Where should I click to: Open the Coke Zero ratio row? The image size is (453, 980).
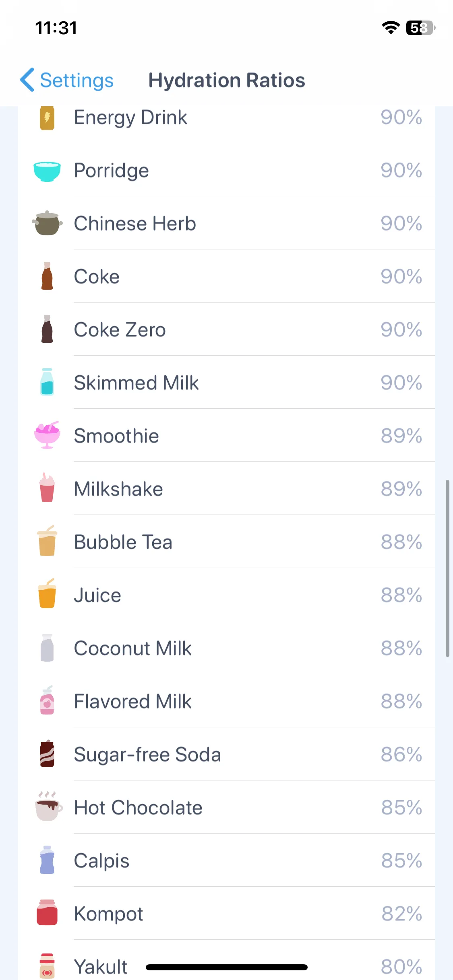tap(226, 329)
